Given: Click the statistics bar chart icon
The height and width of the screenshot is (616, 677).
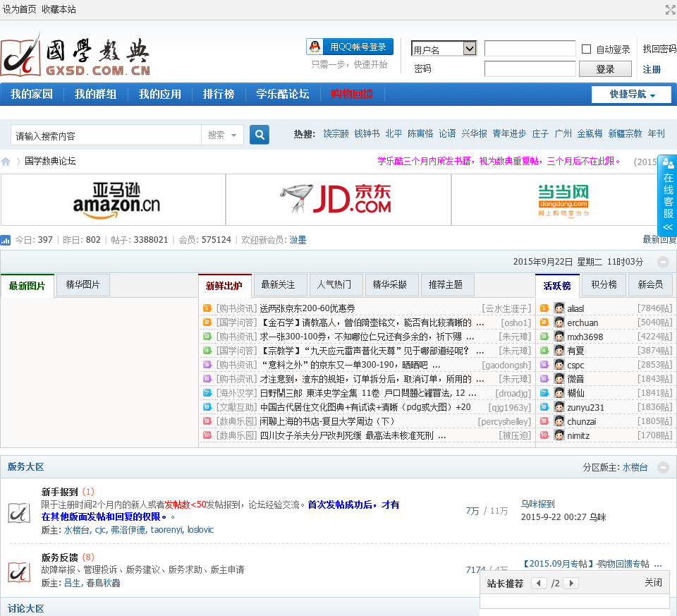Looking at the screenshot, I should [6, 240].
